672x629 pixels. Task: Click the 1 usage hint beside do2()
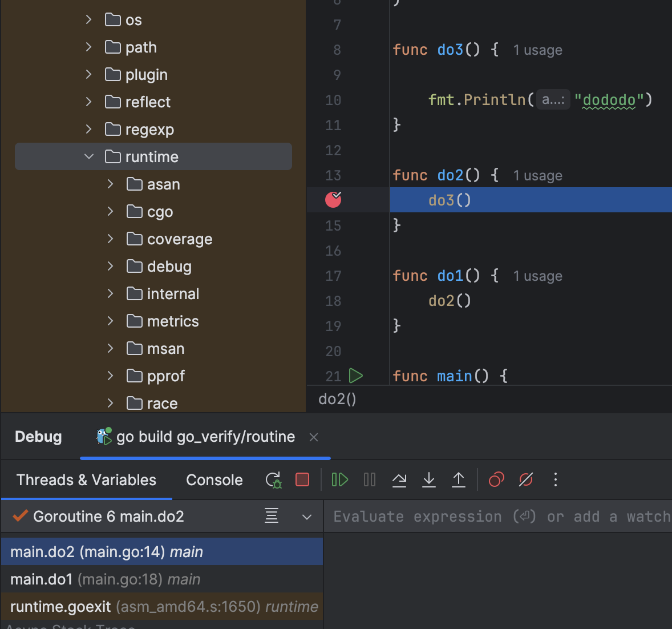coord(537,176)
